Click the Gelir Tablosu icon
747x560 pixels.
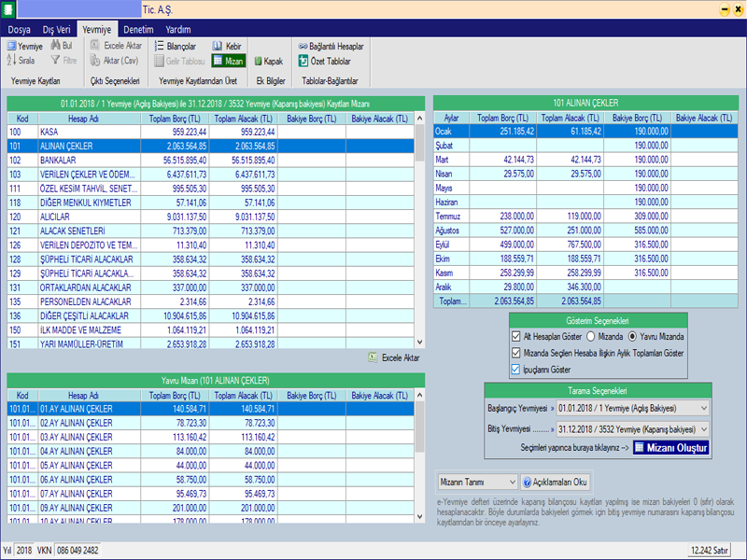[159, 61]
